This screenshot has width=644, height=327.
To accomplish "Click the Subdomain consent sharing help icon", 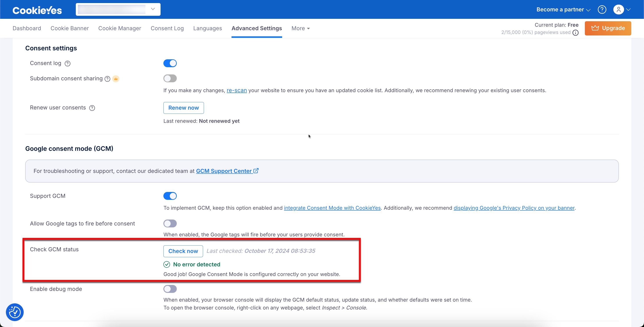I will 108,79.
